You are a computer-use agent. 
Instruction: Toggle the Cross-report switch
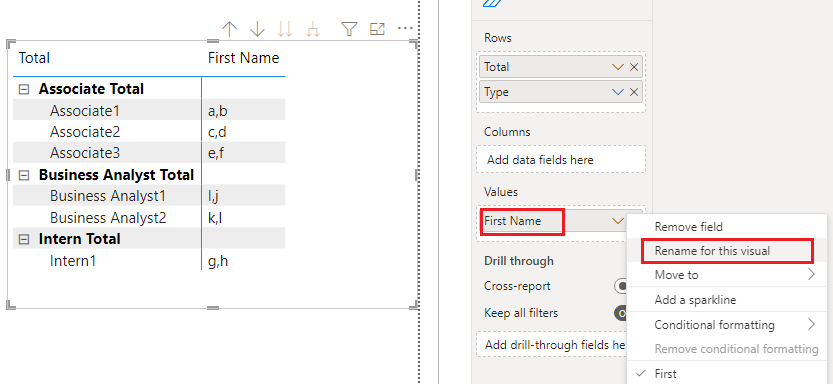point(620,286)
